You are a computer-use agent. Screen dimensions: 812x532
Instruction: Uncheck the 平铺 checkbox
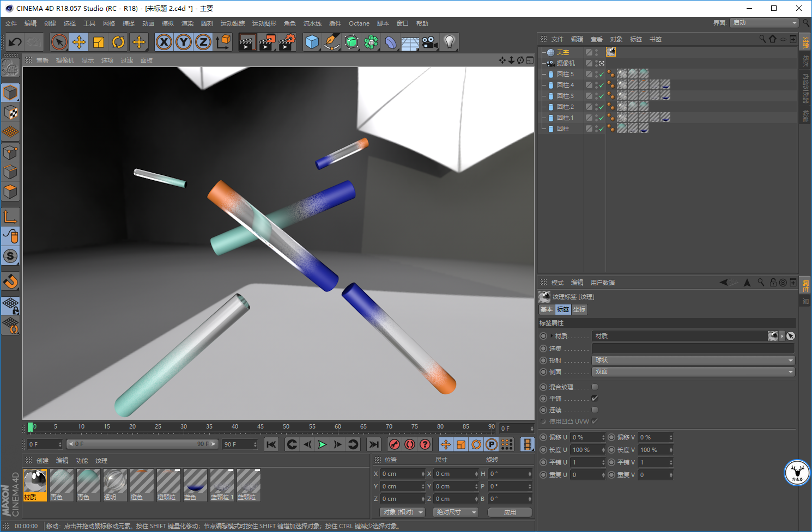pyautogui.click(x=595, y=399)
